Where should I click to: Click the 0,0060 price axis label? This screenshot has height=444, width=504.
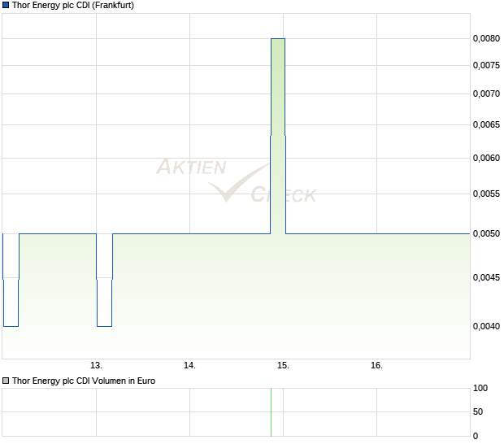coord(486,158)
